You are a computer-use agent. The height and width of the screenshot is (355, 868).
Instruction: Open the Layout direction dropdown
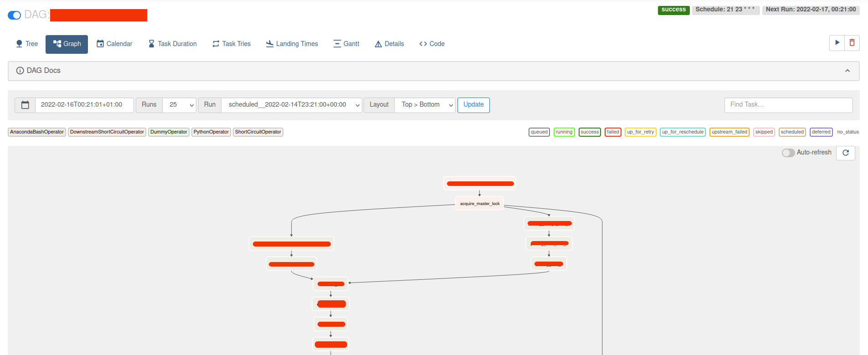point(425,105)
